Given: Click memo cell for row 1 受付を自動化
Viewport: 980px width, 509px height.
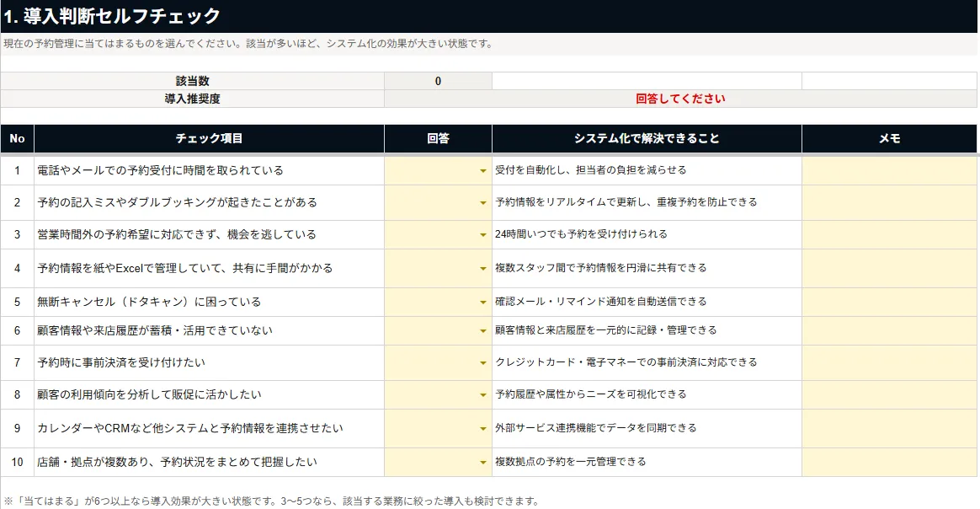Looking at the screenshot, I should 889,171.
